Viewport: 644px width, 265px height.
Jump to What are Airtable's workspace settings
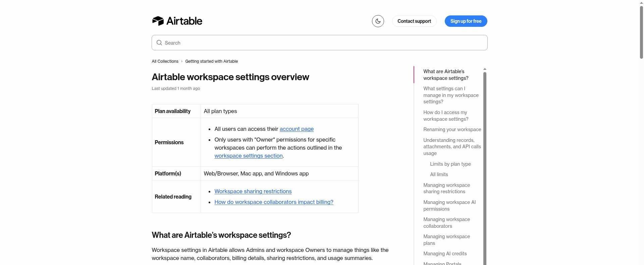coord(446,75)
